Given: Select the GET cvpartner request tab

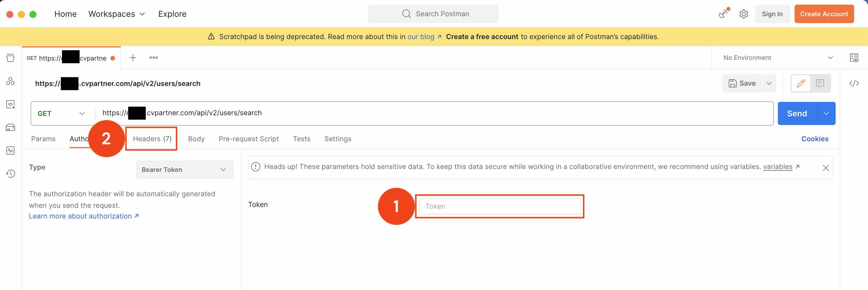Looking at the screenshot, I should (71, 58).
